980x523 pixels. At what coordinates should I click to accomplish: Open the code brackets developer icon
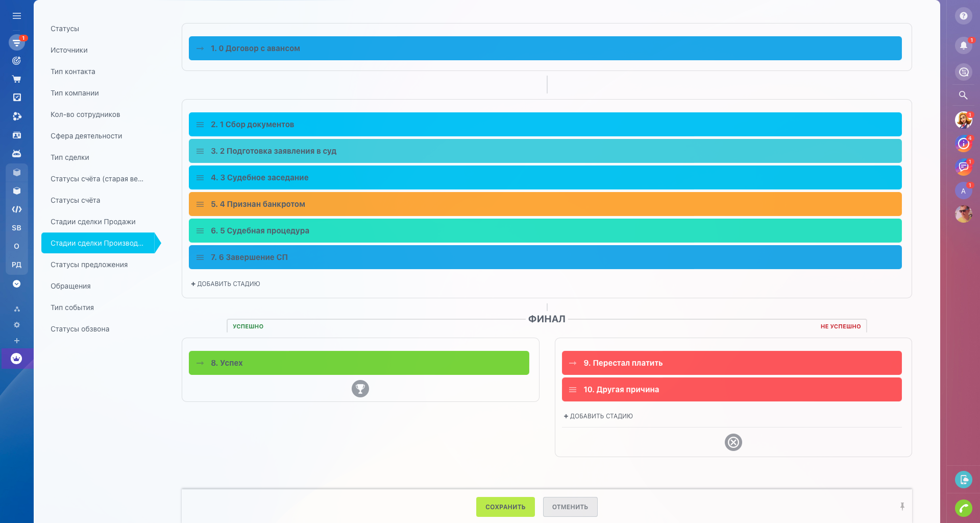(x=17, y=209)
